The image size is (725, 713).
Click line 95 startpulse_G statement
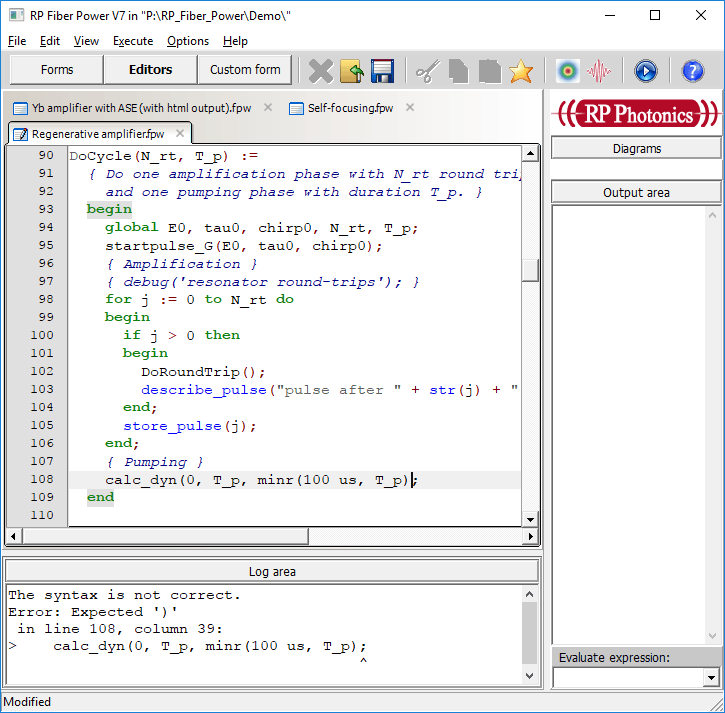coord(244,246)
